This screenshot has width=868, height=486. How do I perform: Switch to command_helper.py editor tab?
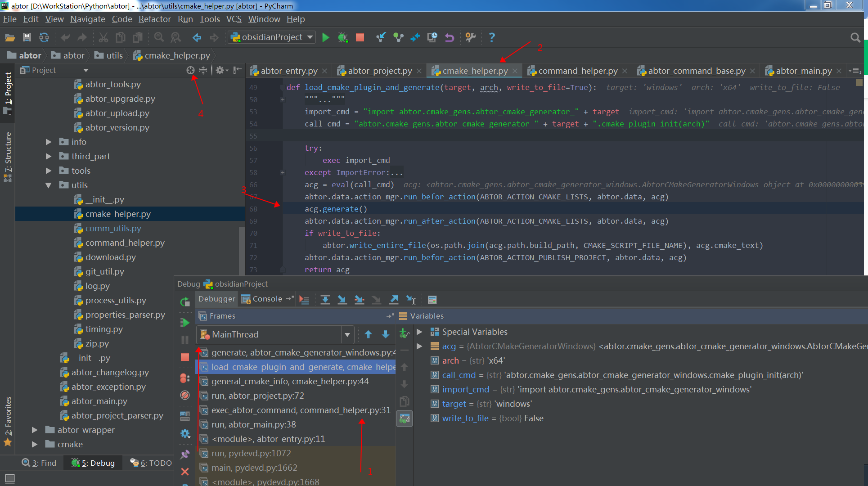(x=578, y=71)
